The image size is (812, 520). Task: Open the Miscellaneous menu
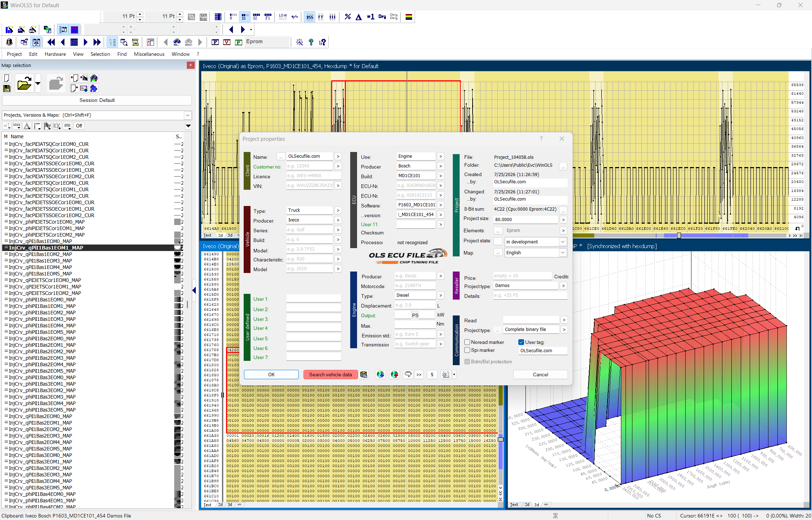point(149,54)
